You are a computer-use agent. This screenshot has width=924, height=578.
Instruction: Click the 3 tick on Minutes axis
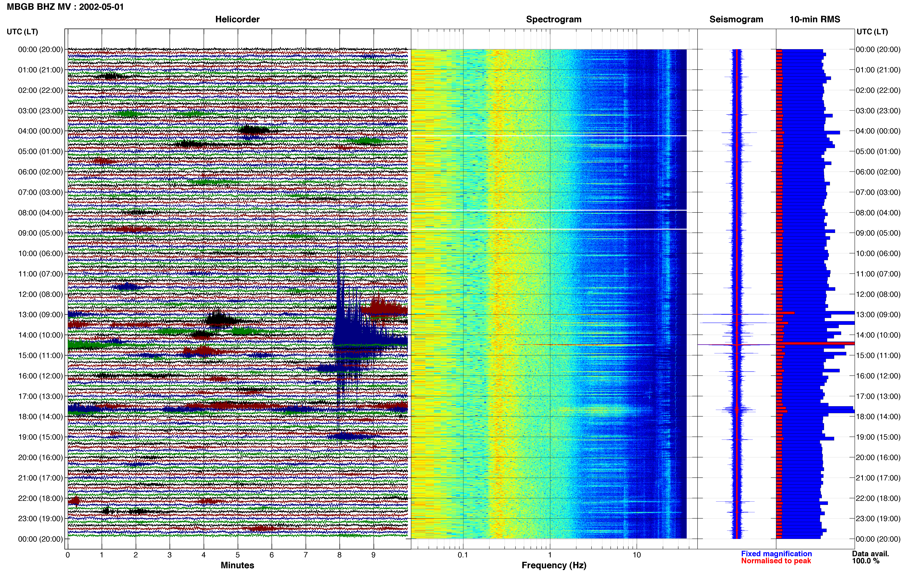[x=170, y=555]
